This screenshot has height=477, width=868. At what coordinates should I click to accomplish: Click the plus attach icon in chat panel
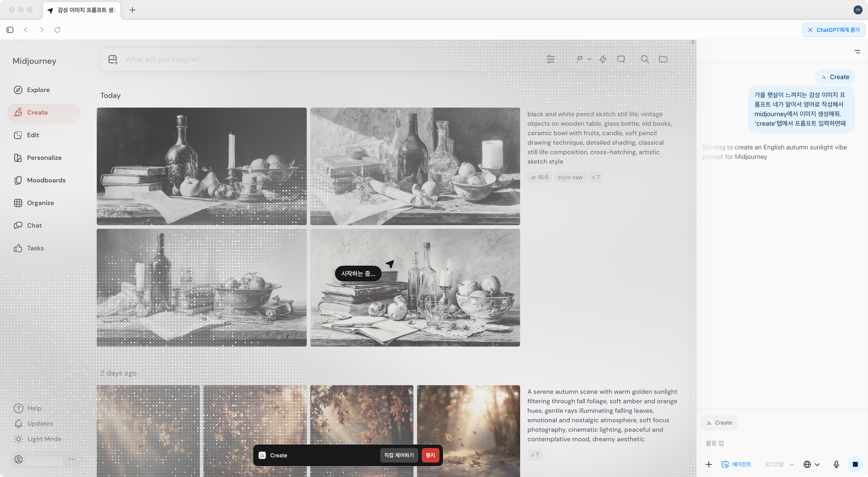[x=709, y=464]
